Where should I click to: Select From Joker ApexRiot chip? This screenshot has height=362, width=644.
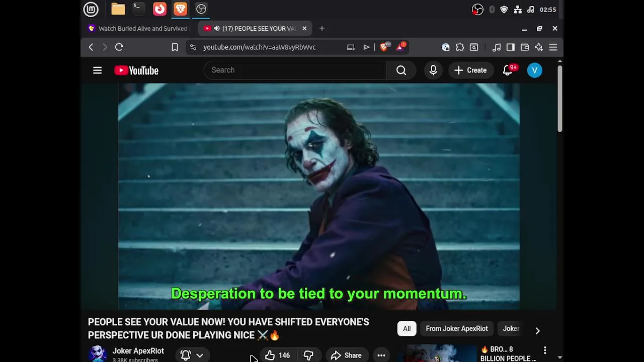pyautogui.click(x=457, y=329)
